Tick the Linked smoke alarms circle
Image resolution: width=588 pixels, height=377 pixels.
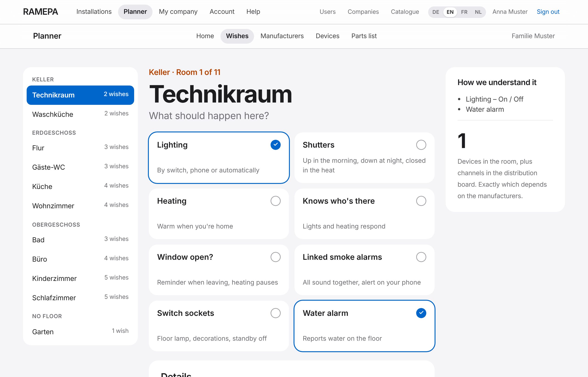pyautogui.click(x=421, y=257)
